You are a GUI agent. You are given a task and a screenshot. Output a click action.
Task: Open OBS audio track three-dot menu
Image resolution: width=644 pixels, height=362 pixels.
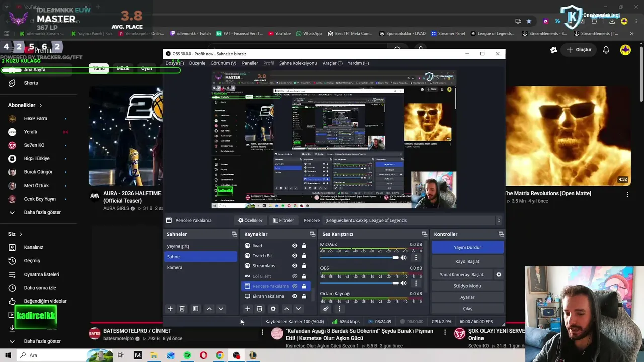coord(416,283)
